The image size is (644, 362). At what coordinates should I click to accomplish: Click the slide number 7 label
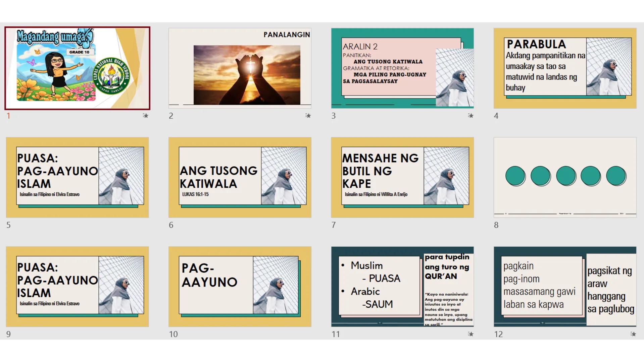click(x=333, y=225)
